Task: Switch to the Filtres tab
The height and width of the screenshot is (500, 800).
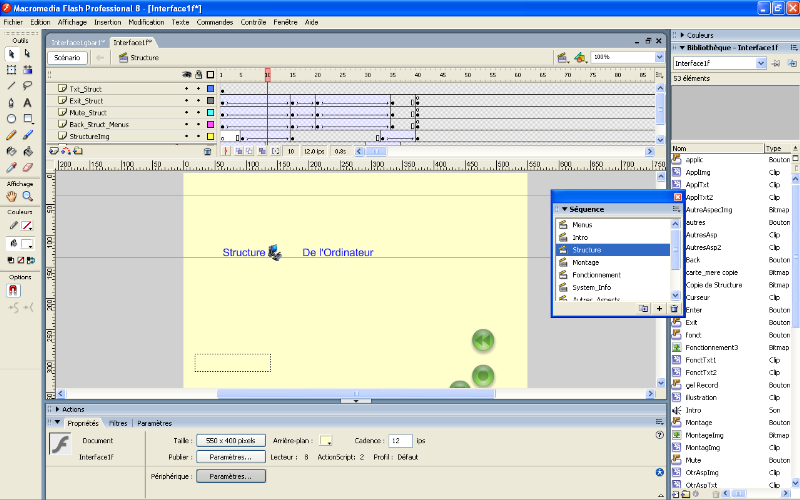Action: [118, 423]
